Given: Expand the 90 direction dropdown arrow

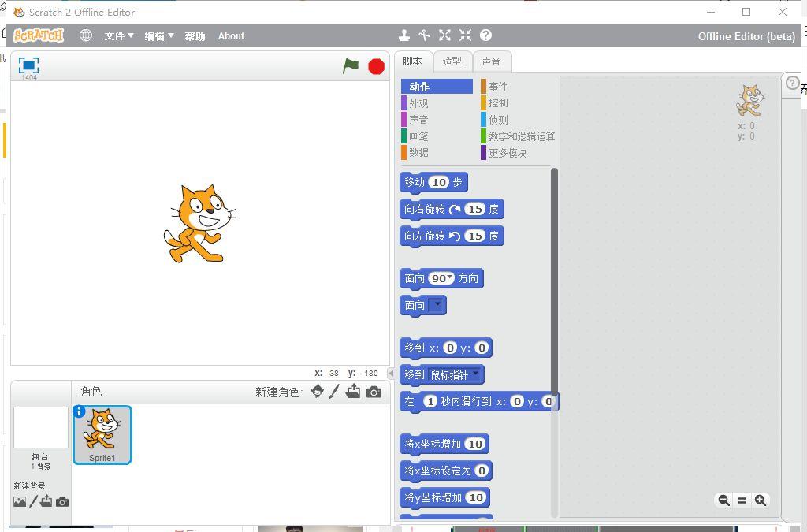Looking at the screenshot, I should pyautogui.click(x=449, y=278).
